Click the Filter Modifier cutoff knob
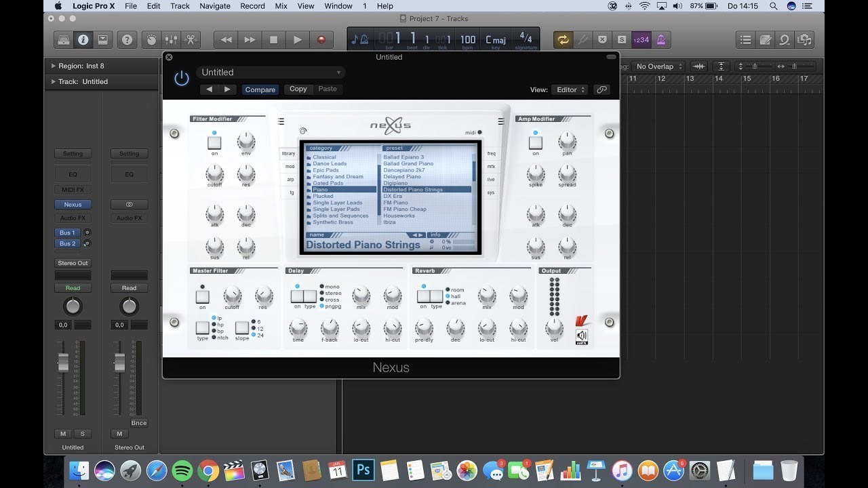Image resolution: width=868 pixels, height=488 pixels. pyautogui.click(x=214, y=174)
